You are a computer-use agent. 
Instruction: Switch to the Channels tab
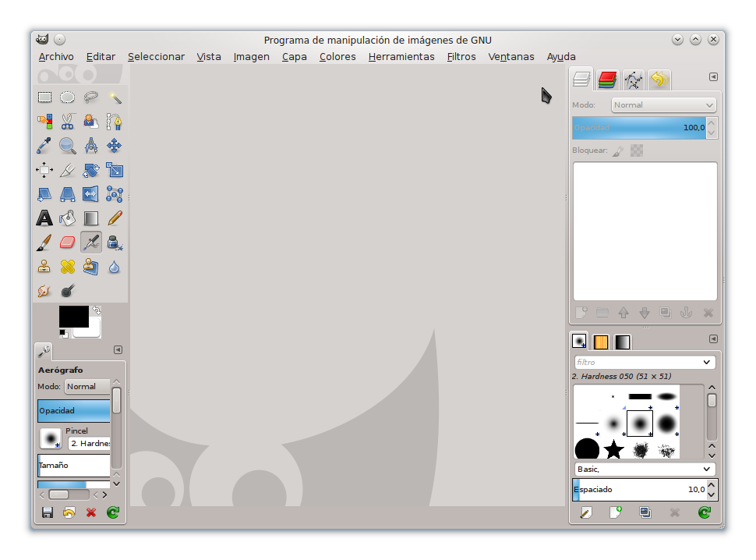tap(607, 80)
